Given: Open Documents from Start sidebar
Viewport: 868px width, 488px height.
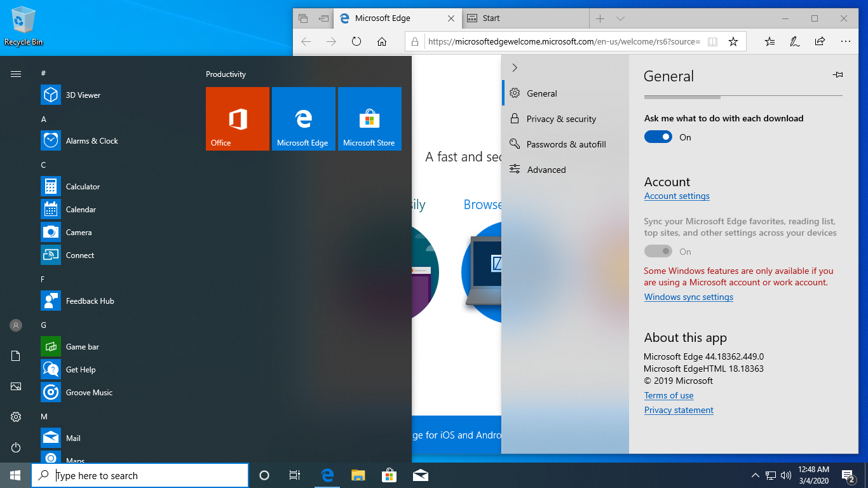Looking at the screenshot, I should [x=16, y=356].
